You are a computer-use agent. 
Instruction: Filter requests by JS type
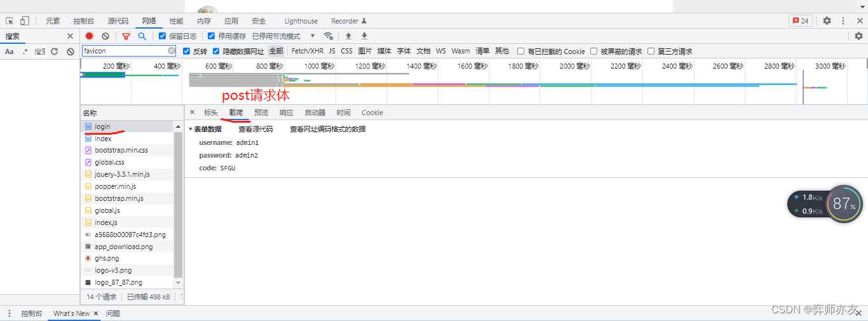(x=332, y=51)
